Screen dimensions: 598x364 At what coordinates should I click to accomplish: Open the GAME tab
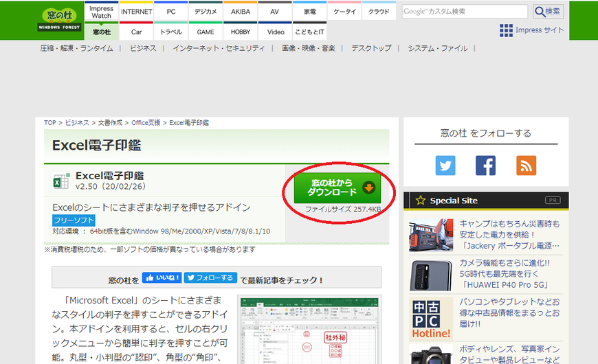pyautogui.click(x=206, y=32)
